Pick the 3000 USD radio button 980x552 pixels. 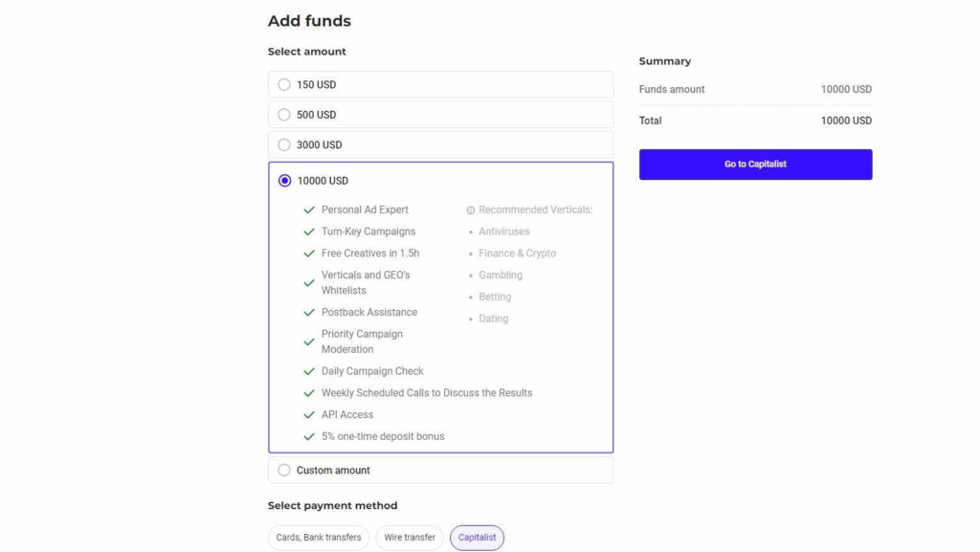click(x=284, y=145)
